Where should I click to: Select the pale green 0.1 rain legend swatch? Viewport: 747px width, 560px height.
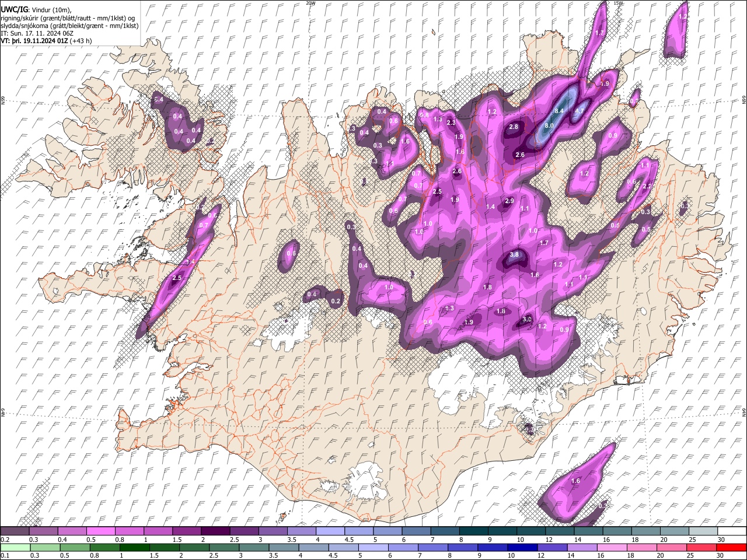[x=15, y=547]
